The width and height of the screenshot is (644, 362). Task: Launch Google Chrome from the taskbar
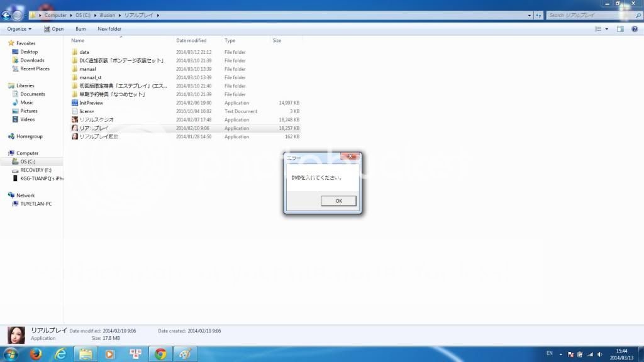pyautogui.click(x=160, y=354)
